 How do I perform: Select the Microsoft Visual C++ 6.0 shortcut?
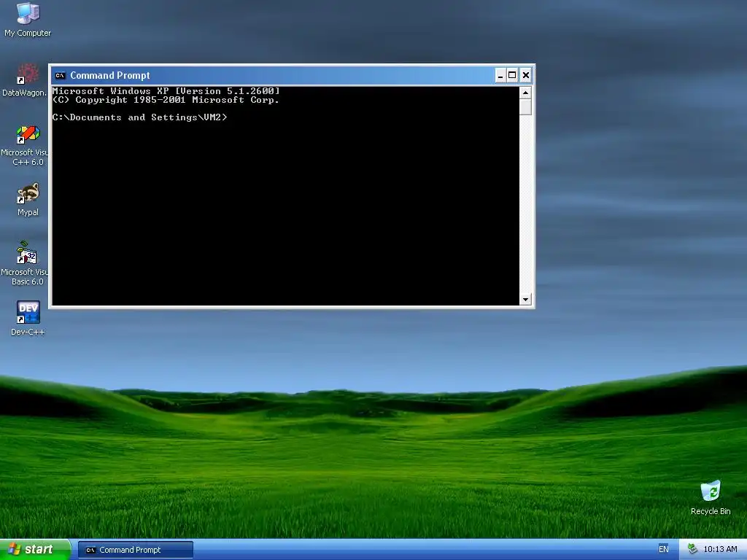click(25, 145)
